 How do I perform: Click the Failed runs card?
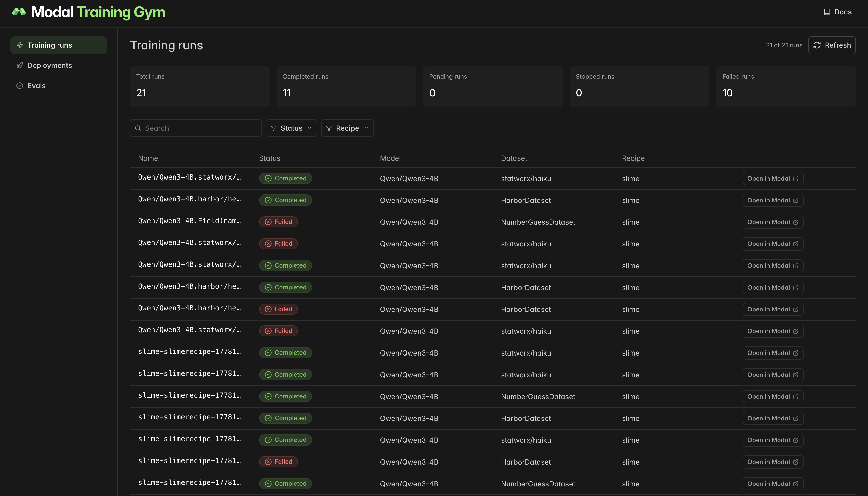pyautogui.click(x=786, y=86)
